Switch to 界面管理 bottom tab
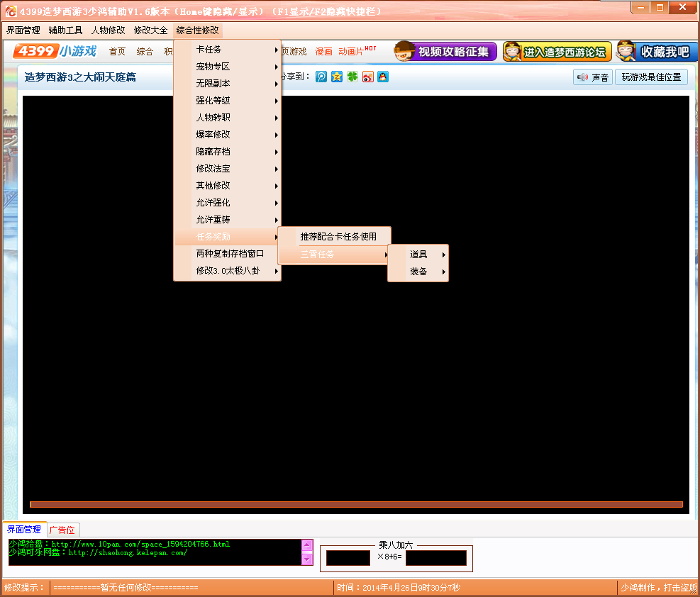Viewport: 700px width, 597px height. [24, 530]
